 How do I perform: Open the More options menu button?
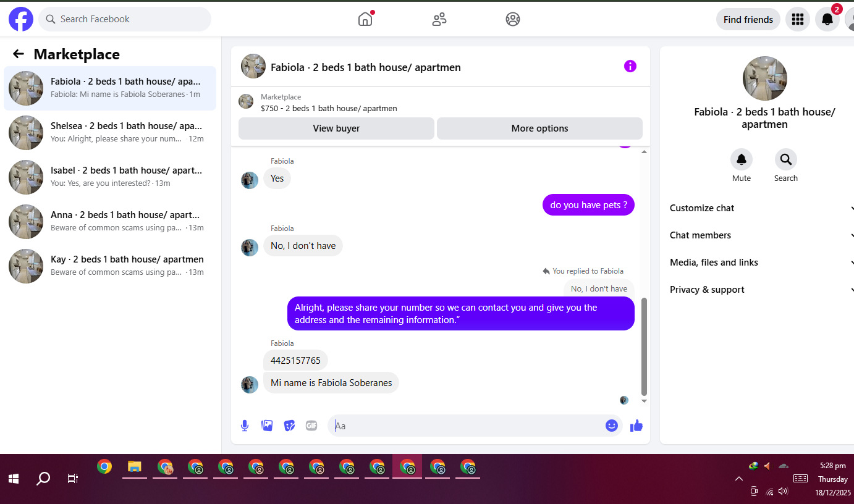click(x=539, y=128)
